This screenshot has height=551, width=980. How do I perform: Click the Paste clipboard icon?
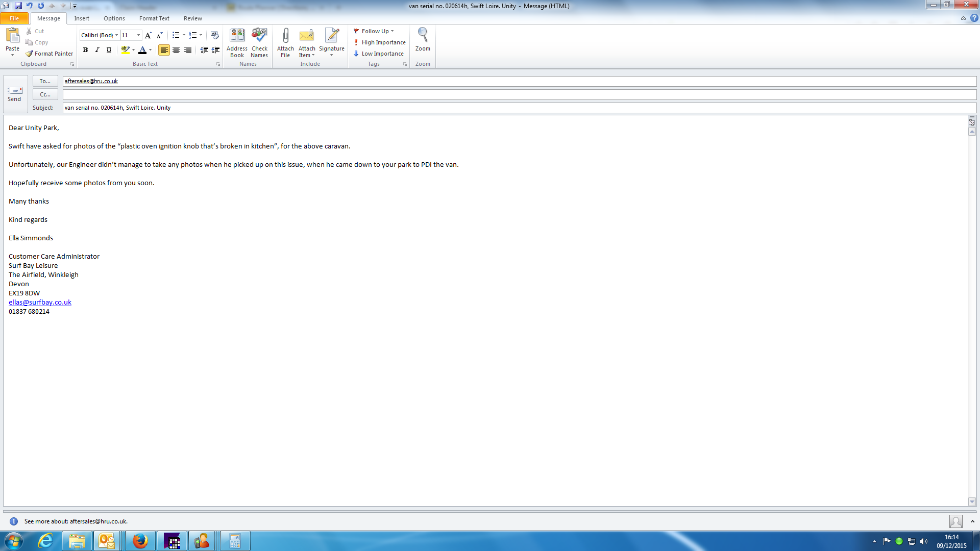12,36
